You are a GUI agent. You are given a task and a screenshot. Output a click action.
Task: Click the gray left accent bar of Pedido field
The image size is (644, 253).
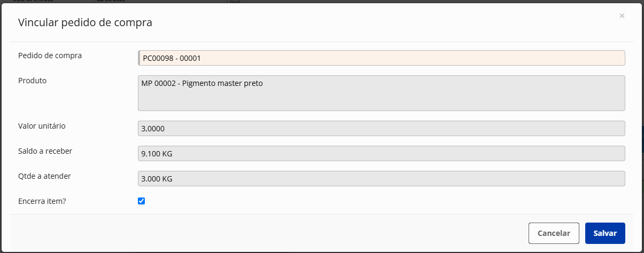pos(139,58)
